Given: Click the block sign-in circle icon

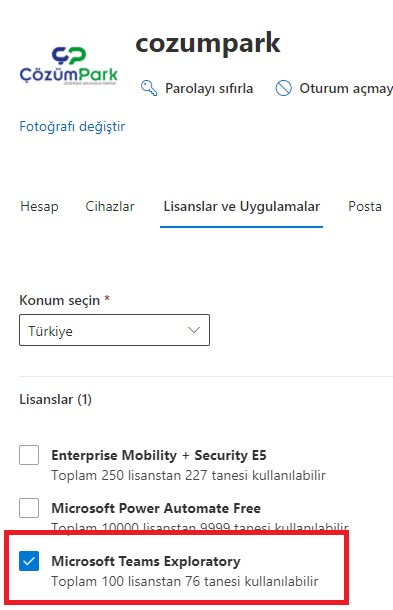Looking at the screenshot, I should tap(283, 88).
